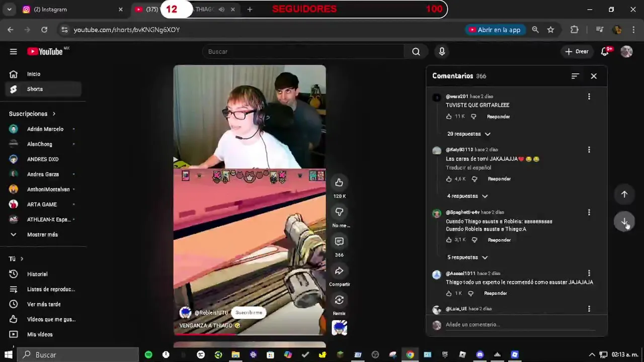Expand 4 respuestas replies
The image size is (644, 362).
point(467,196)
